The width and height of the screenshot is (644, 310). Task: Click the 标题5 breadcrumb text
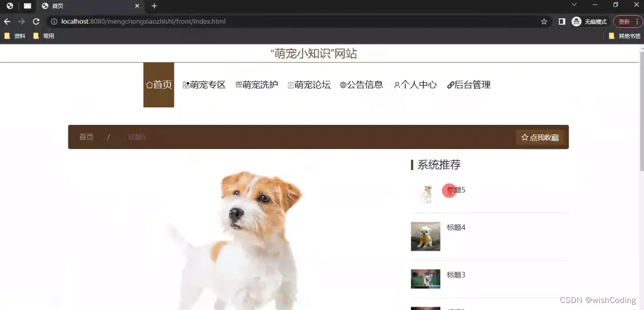[x=137, y=137]
